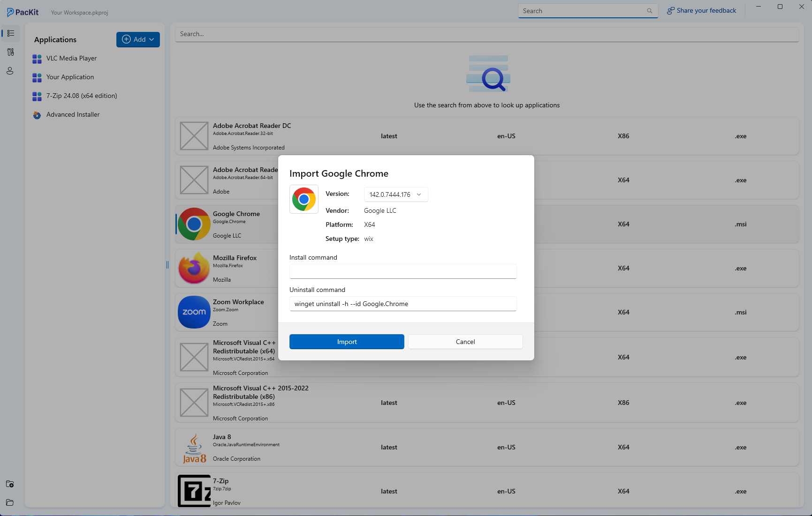The height and width of the screenshot is (516, 812).
Task: Click the magnifier icon in the top search box
Action: (649, 11)
